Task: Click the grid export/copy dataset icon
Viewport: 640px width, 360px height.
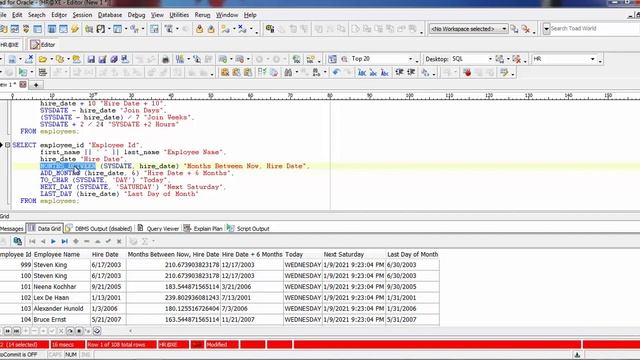Action: (x=17, y=241)
